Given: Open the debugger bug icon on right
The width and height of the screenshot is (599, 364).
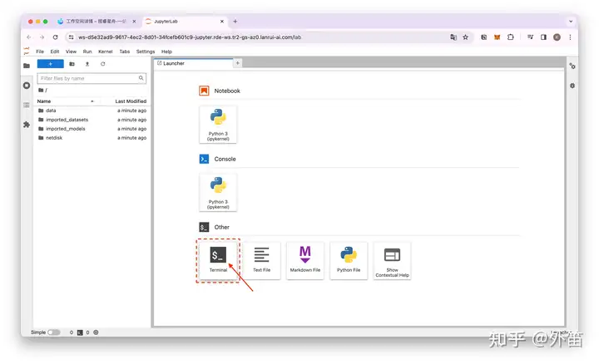Looking at the screenshot, I should coord(572,86).
